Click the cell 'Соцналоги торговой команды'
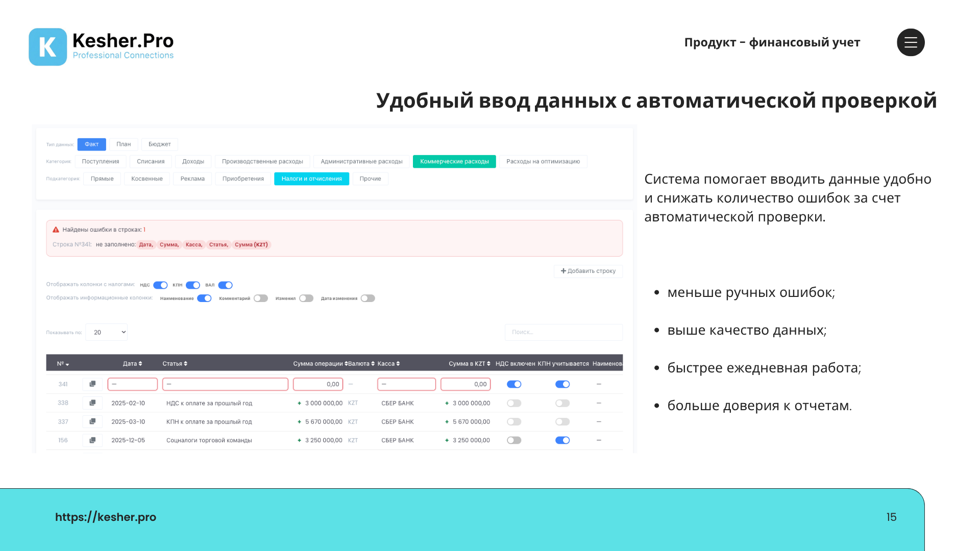The height and width of the screenshot is (551, 980). [x=209, y=440]
